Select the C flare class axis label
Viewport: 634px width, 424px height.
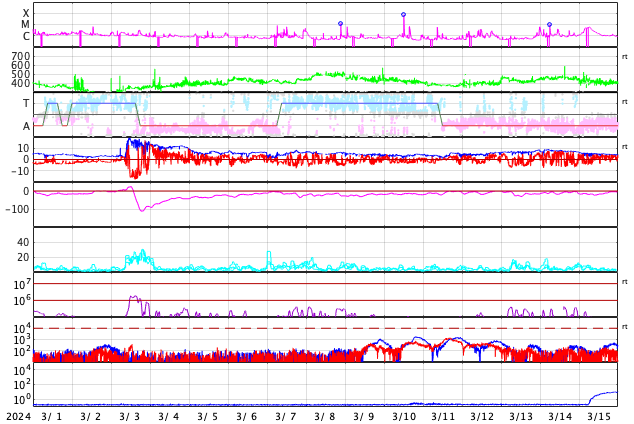coord(26,36)
